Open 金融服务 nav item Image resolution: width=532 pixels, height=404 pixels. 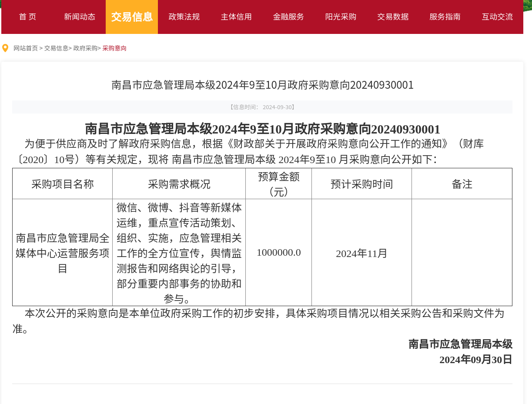(288, 17)
